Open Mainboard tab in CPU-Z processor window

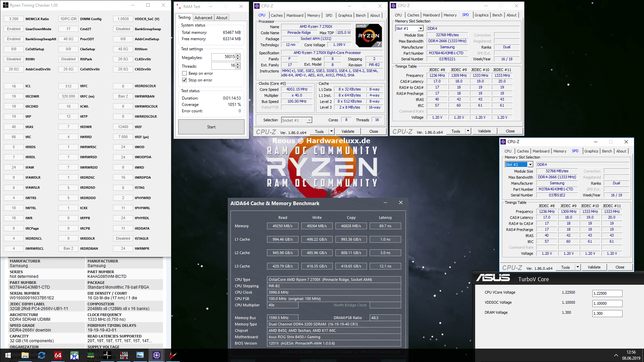295,15
